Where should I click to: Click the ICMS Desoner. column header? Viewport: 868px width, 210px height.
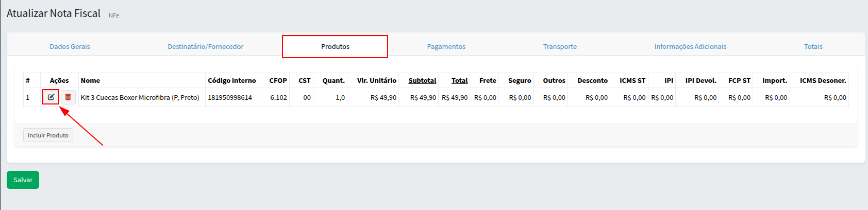[x=823, y=81]
